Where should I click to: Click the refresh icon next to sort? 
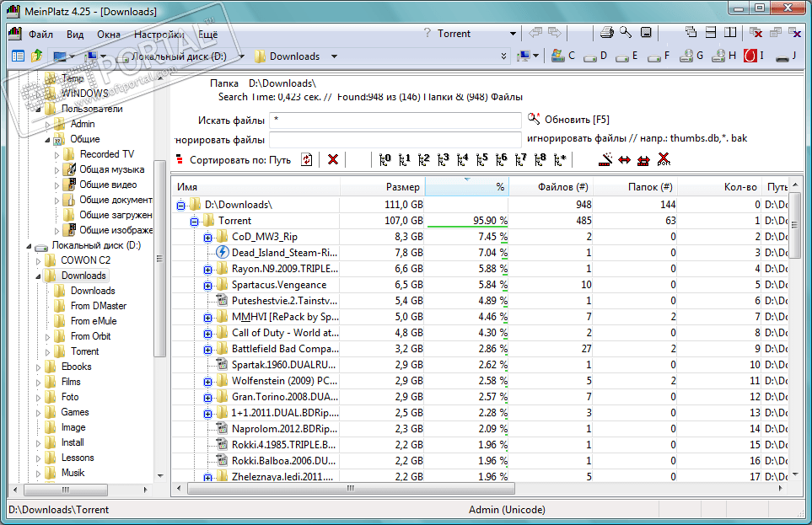tap(307, 159)
